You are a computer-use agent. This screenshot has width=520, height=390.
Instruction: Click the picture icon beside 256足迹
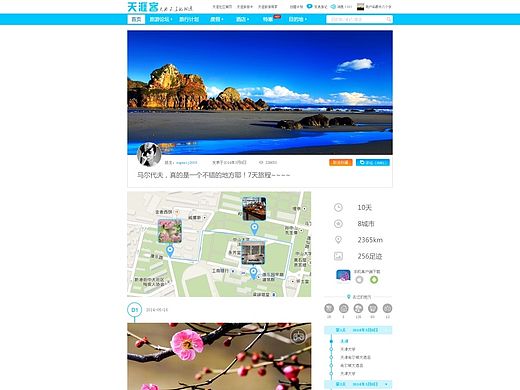pos(338,256)
